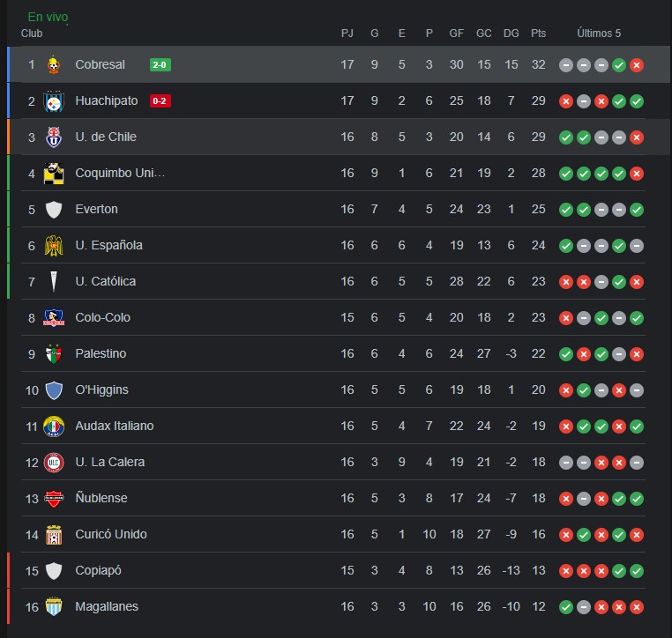
Task: Click the Palestino club crest icon
Action: coord(54,353)
